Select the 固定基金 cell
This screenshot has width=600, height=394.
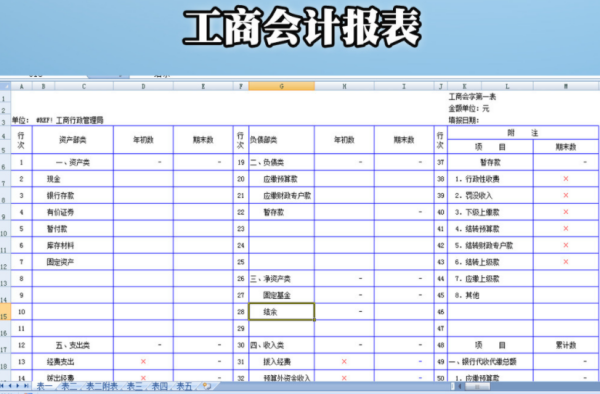pyautogui.click(x=282, y=295)
